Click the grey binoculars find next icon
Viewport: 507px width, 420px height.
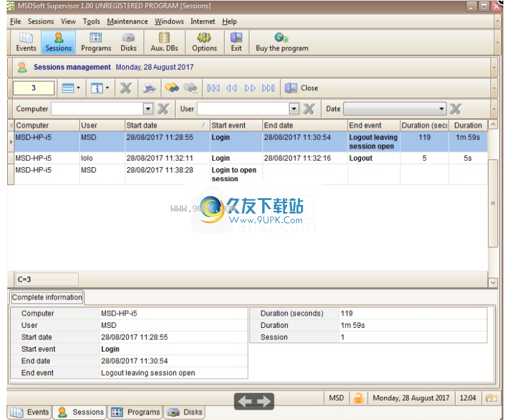(x=190, y=88)
